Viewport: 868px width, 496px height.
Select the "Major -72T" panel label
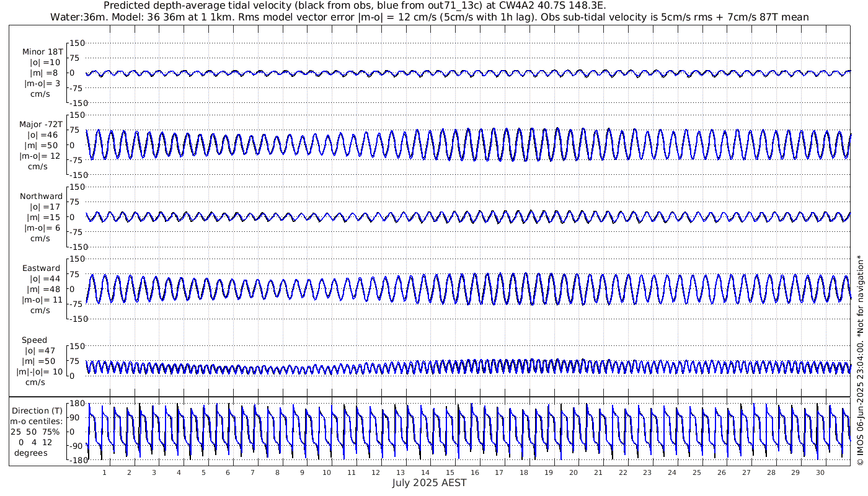tap(40, 124)
